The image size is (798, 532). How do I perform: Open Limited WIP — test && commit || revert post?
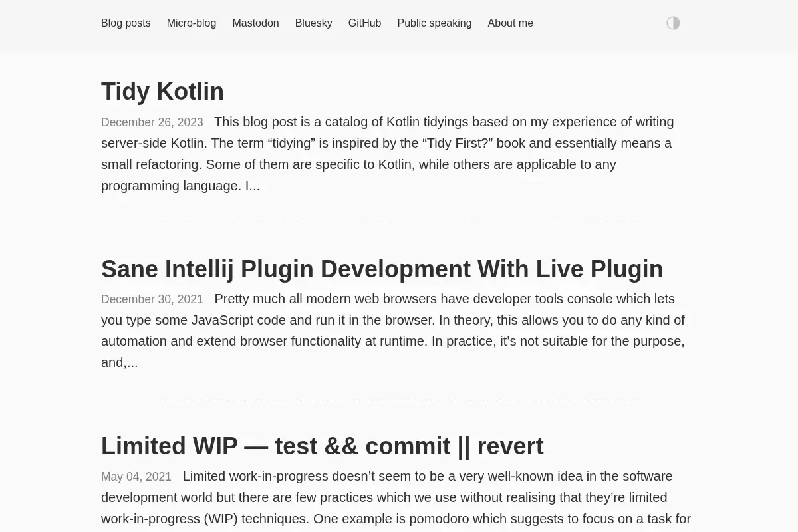(322, 446)
